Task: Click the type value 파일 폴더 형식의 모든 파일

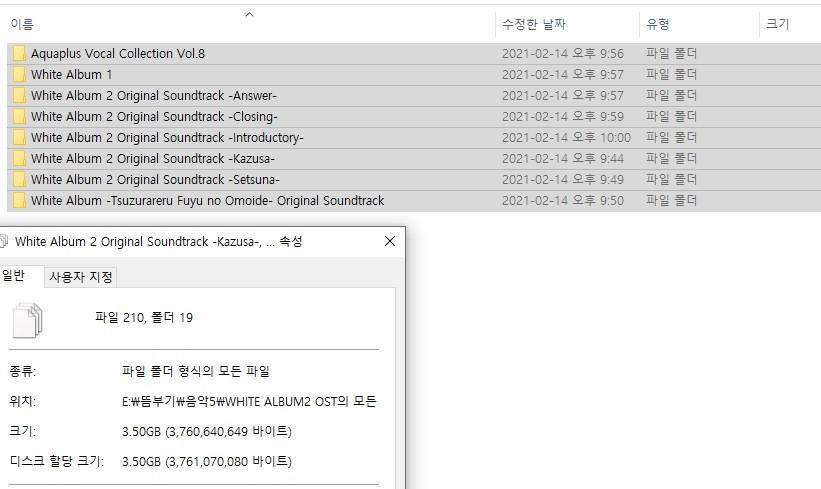Action: point(196,371)
